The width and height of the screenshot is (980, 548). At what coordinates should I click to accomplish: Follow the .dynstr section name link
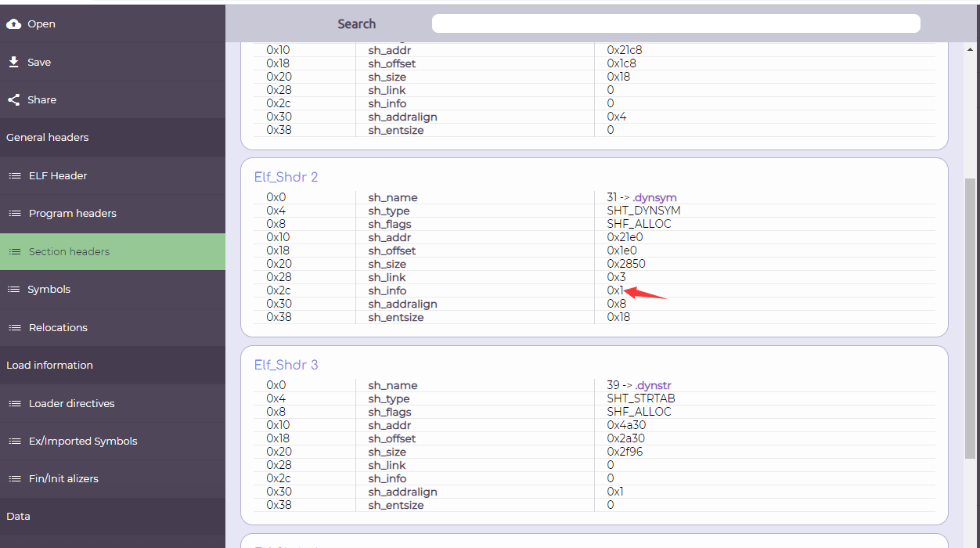click(653, 385)
